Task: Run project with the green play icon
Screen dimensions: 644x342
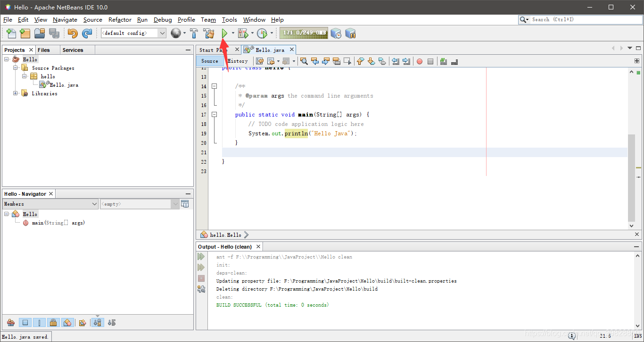Action: tap(225, 33)
